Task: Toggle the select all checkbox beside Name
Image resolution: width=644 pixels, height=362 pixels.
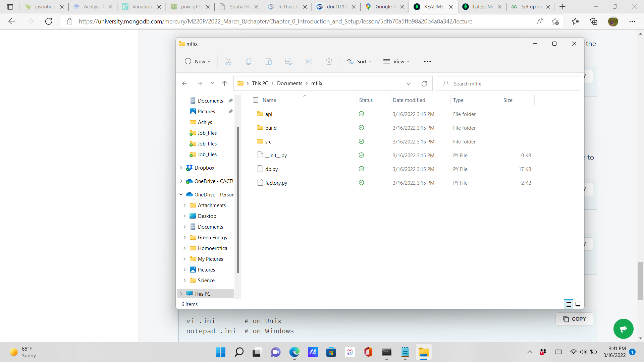Action: (x=256, y=100)
